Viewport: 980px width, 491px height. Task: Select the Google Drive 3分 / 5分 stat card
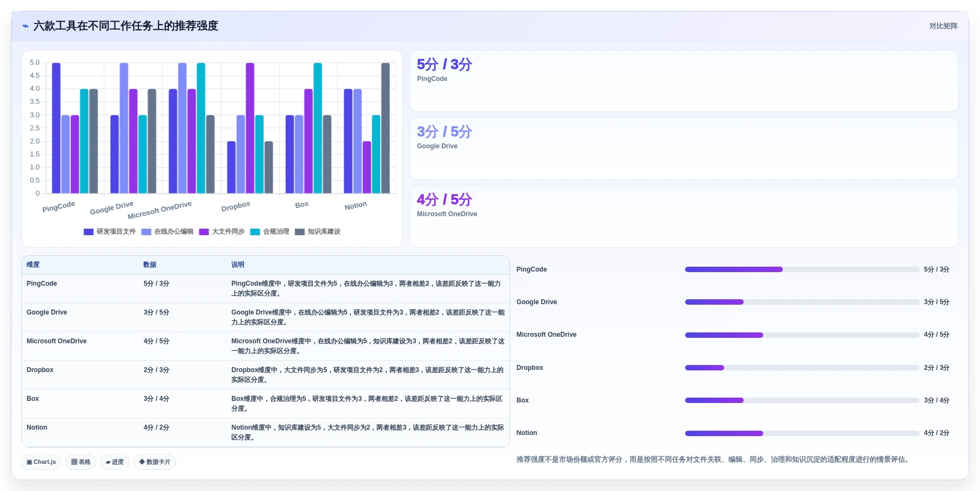pos(684,149)
